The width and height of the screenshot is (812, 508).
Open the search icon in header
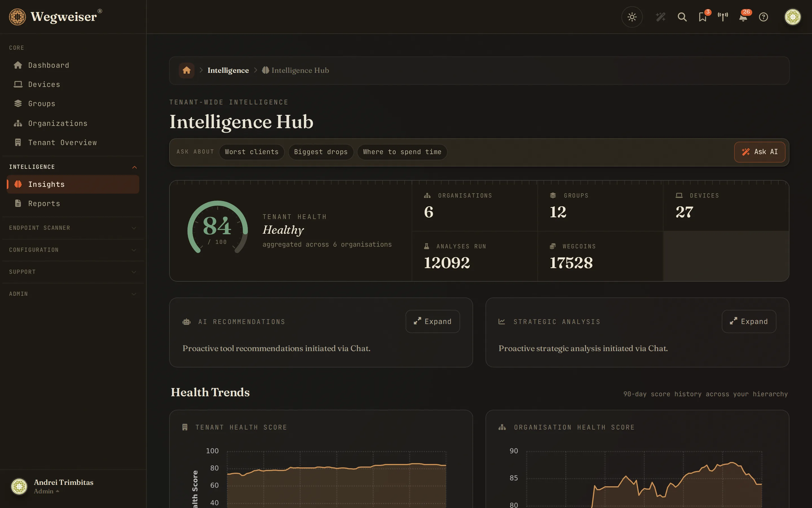tap(682, 17)
